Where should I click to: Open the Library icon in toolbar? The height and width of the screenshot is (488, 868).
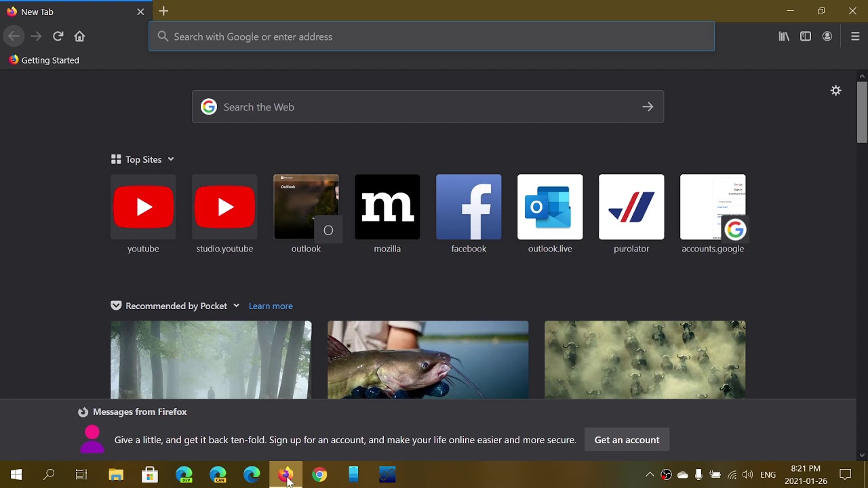tap(784, 37)
